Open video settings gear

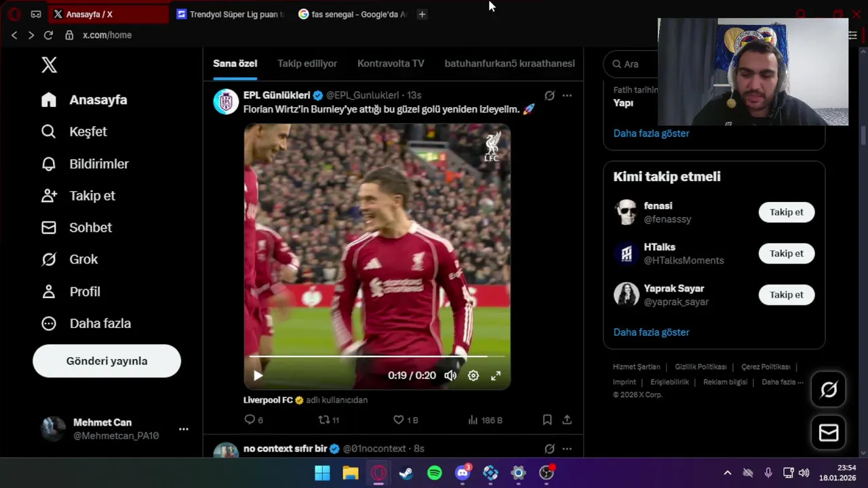[x=473, y=375]
